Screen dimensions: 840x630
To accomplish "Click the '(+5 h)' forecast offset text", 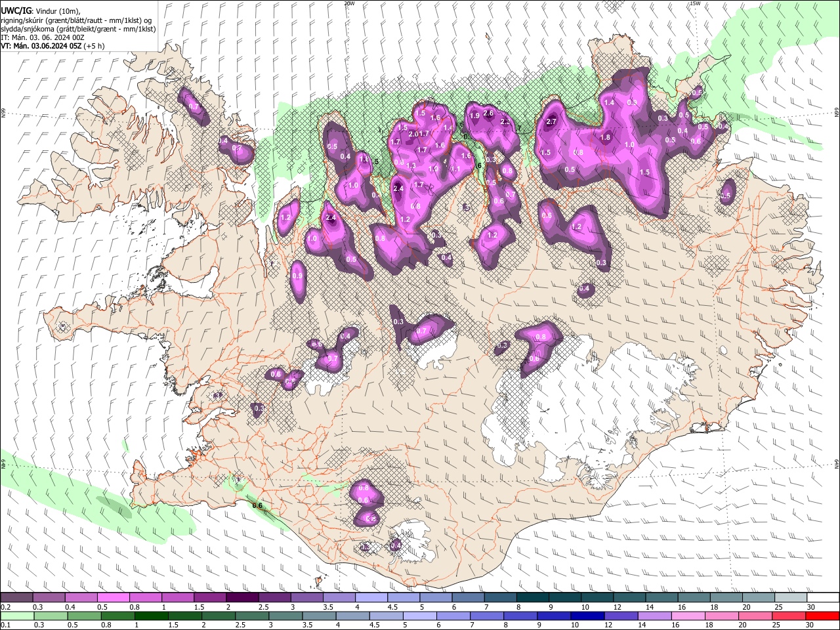I will [x=94, y=46].
